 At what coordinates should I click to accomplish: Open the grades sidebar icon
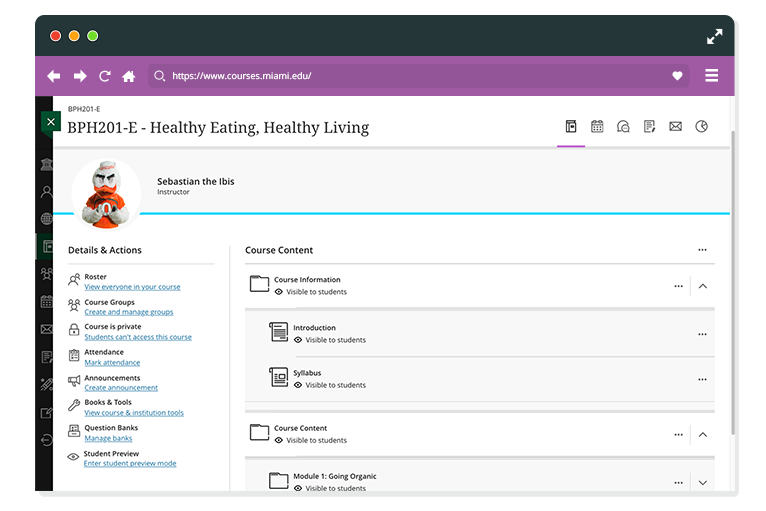pyautogui.click(x=47, y=357)
